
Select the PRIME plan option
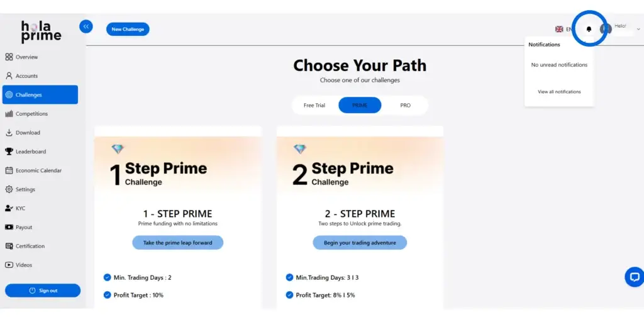pos(360,106)
